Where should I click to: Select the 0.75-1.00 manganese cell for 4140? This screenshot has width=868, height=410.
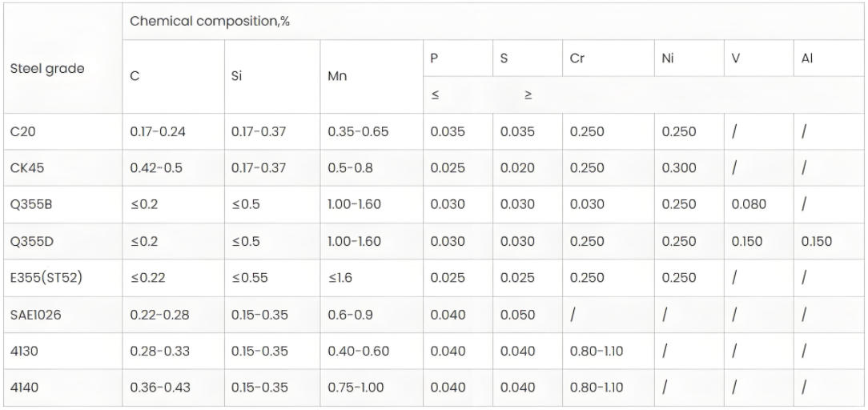(x=356, y=388)
